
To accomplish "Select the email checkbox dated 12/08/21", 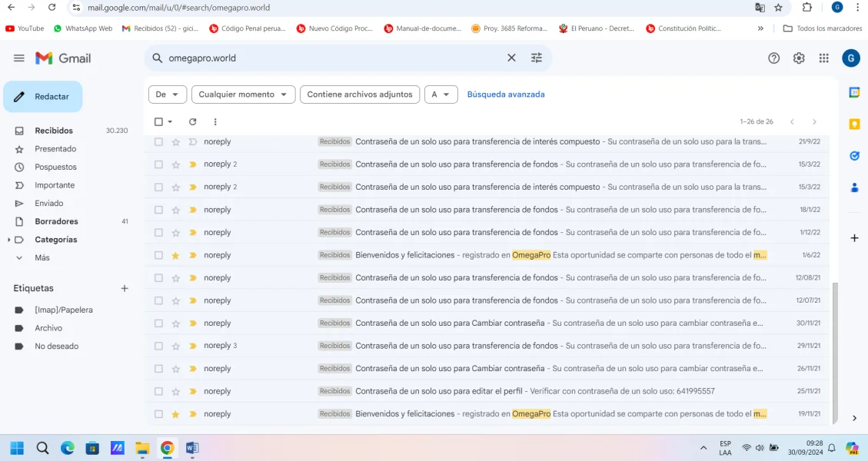I will click(x=159, y=278).
